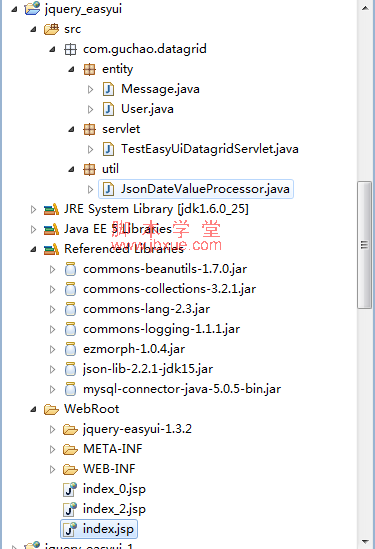375x549 pixels.
Task: Click the User.java file icon
Action: tap(108, 109)
